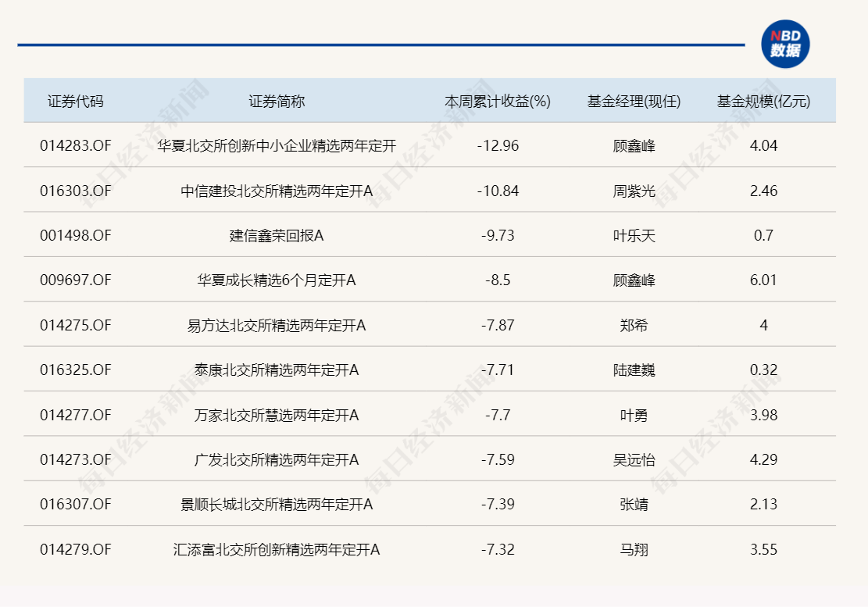Click fund name 景顺长城北交所精选两年定开A

pyautogui.click(x=277, y=505)
